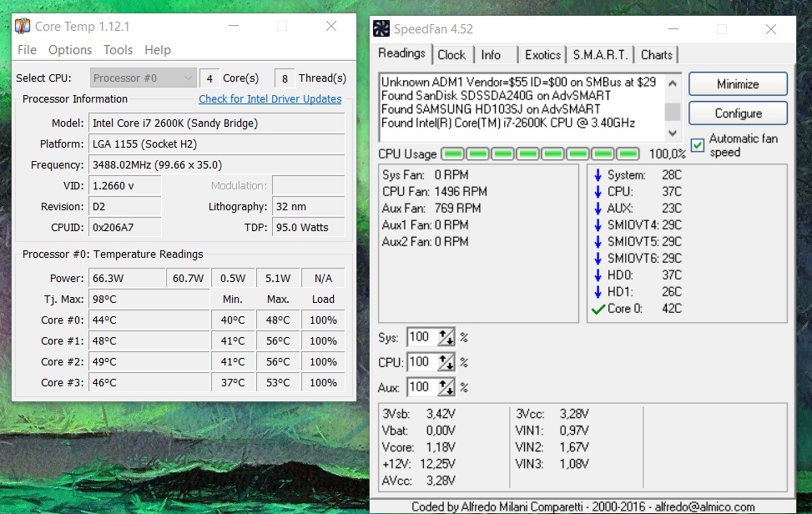
Task: Click the log scrollbar down arrow
Action: 672,133
